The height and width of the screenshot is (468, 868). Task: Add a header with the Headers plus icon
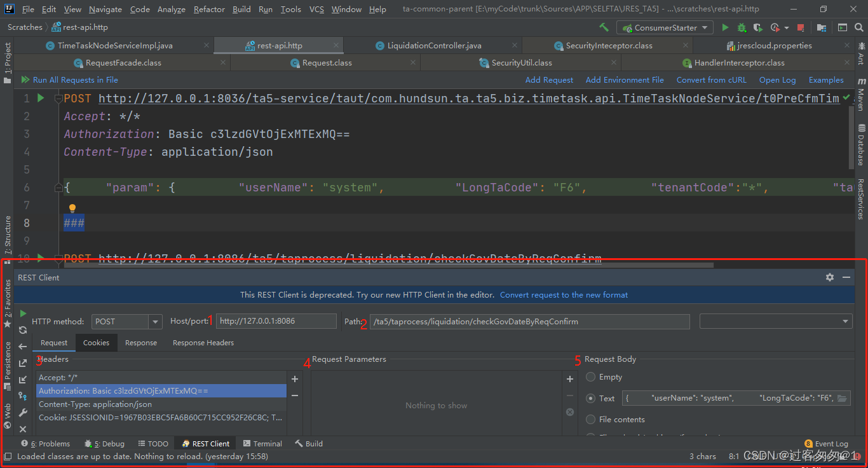tap(295, 378)
